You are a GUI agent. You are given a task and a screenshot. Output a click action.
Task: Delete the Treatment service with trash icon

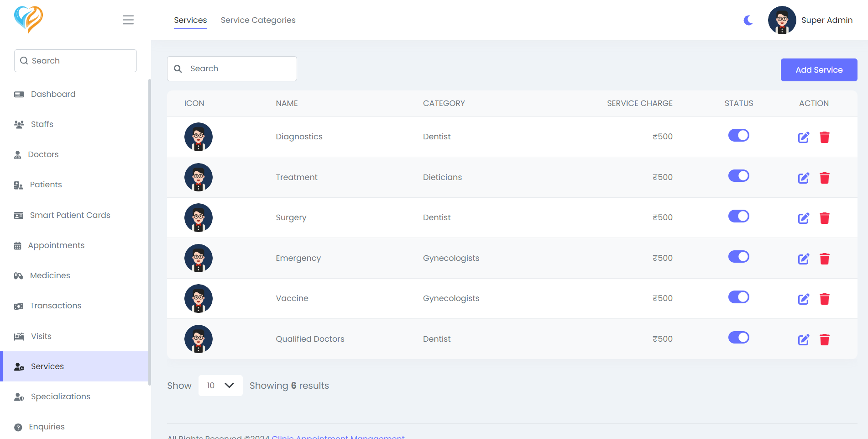pyautogui.click(x=824, y=178)
